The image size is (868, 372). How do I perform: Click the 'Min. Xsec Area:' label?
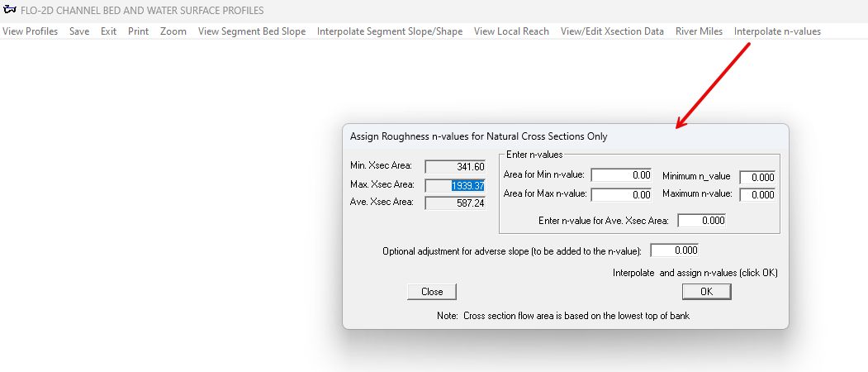click(x=381, y=165)
